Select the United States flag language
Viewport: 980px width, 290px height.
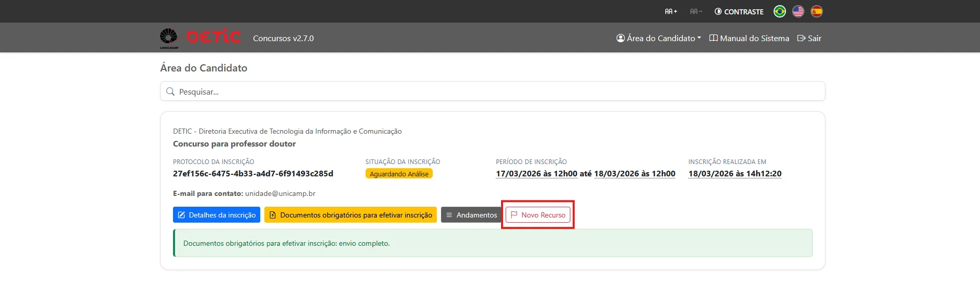click(x=798, y=11)
